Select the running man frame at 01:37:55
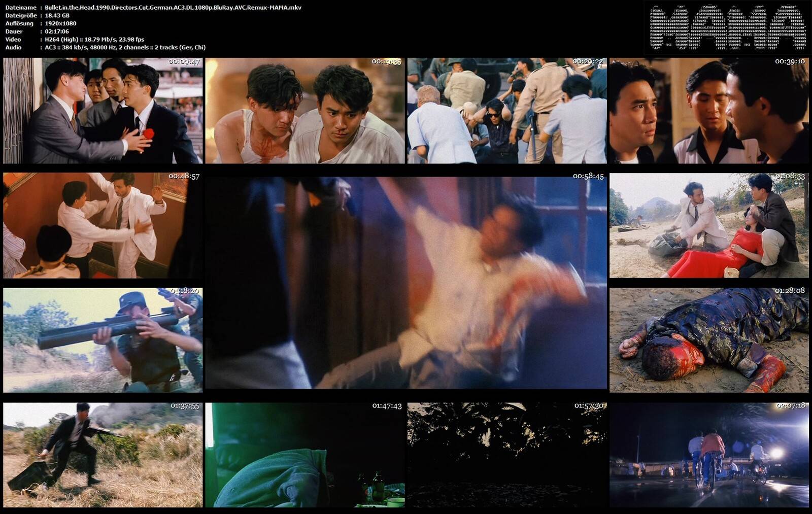This screenshot has width=812, height=514. click(x=103, y=455)
